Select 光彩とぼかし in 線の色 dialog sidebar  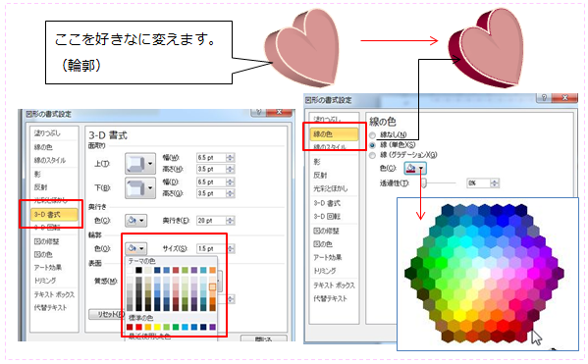click(331, 188)
